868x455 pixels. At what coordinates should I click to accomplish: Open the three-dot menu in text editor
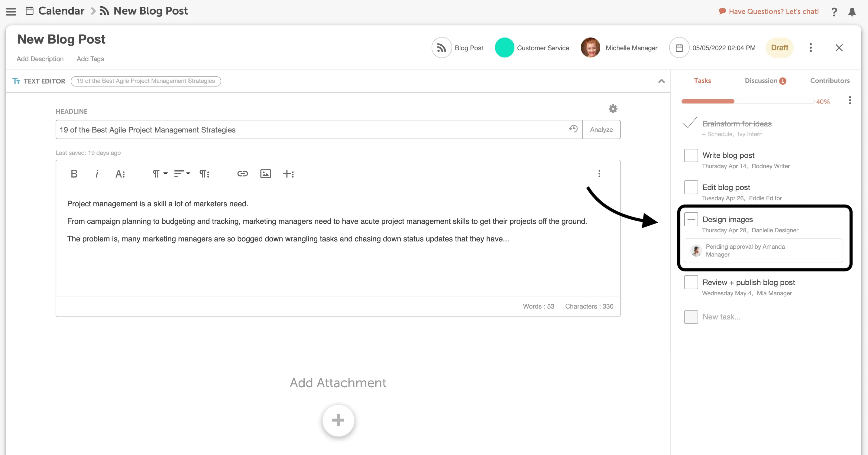pos(599,173)
